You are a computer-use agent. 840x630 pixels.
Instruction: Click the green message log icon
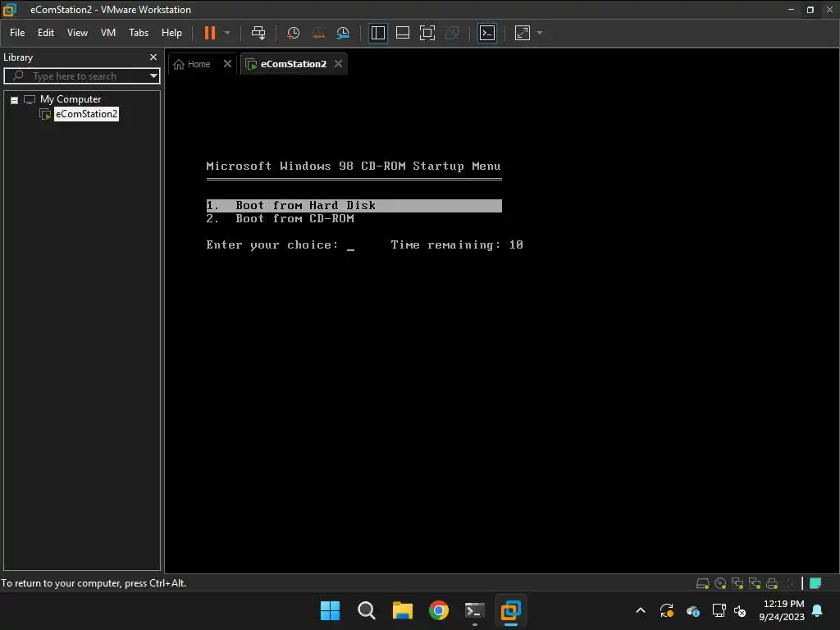(815, 583)
